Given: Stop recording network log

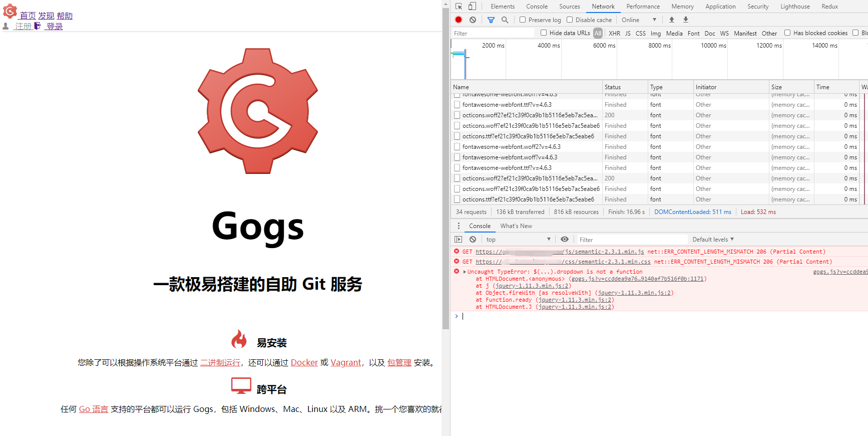Looking at the screenshot, I should (459, 20).
